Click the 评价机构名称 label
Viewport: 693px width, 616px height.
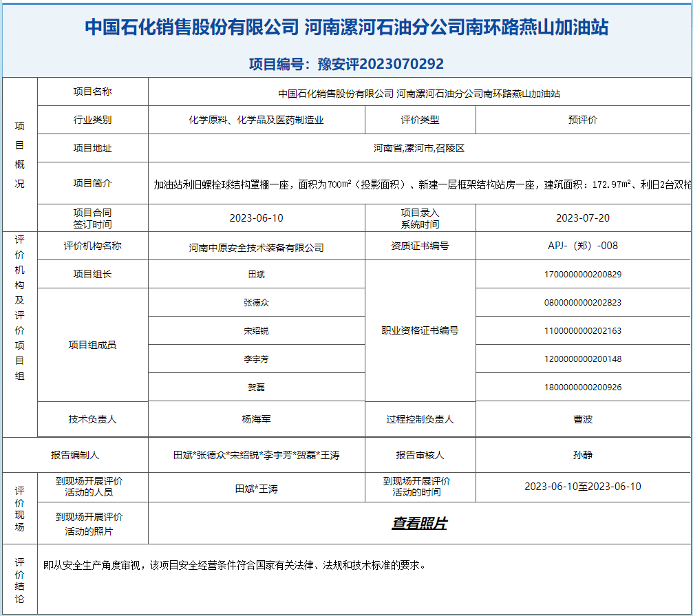pyautogui.click(x=92, y=246)
